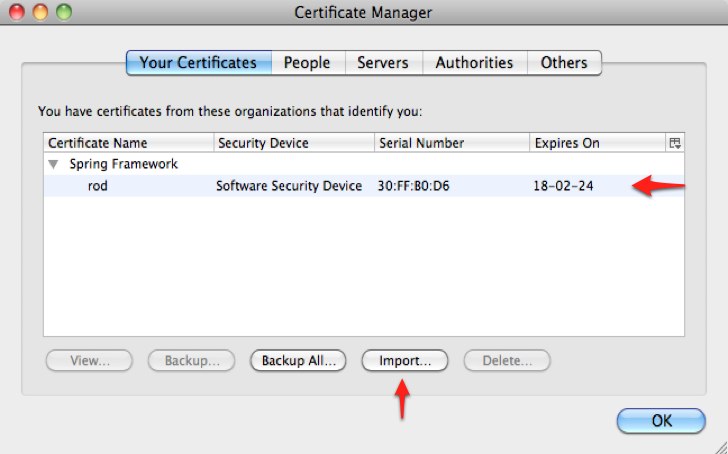Screen dimensions: 728x454
Task: Select the Spring Framework organization row
Action: (x=123, y=164)
